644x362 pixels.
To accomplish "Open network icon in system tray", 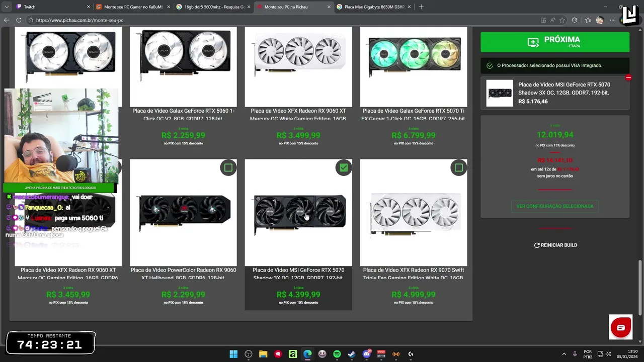I will (600, 354).
